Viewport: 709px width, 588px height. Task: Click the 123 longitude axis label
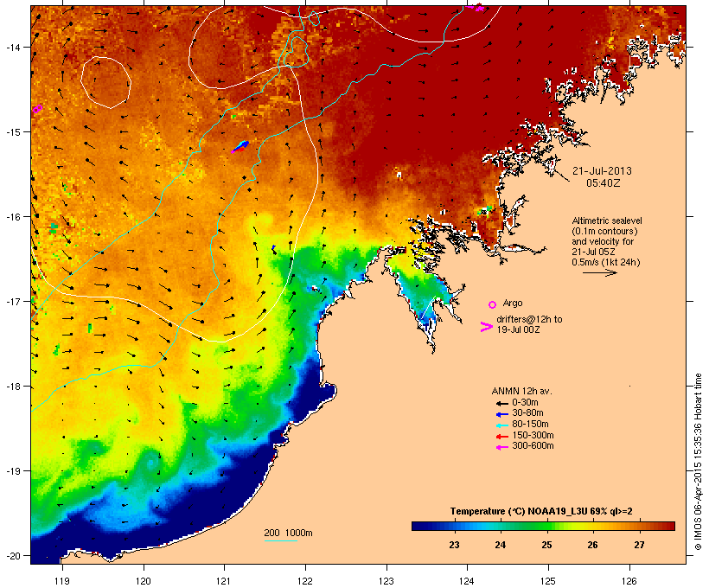pyautogui.click(x=386, y=581)
